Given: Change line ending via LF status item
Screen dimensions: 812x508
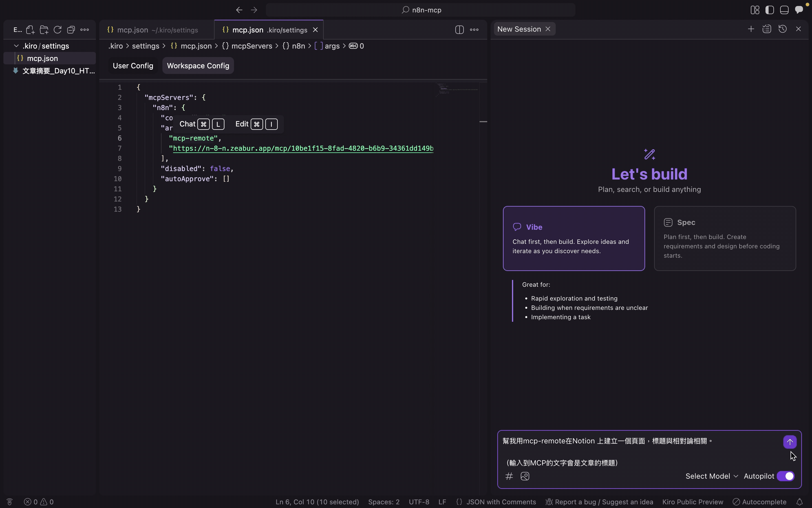Looking at the screenshot, I should point(442,502).
